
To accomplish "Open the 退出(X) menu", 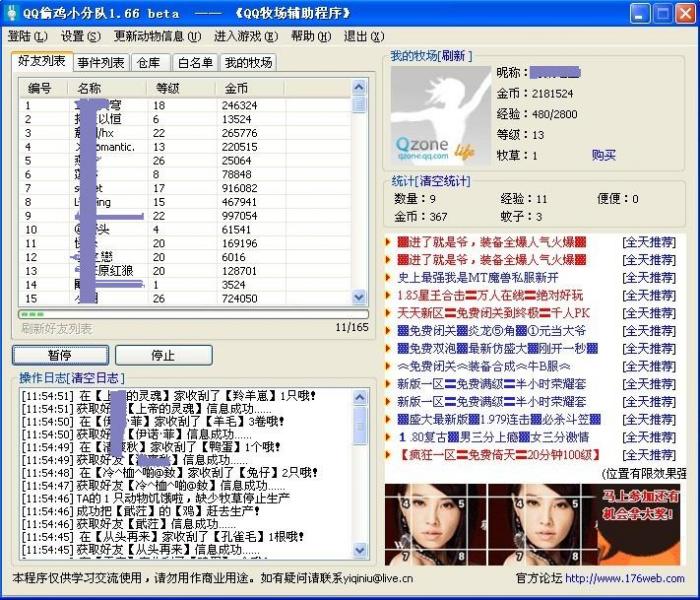I will click(x=364, y=36).
